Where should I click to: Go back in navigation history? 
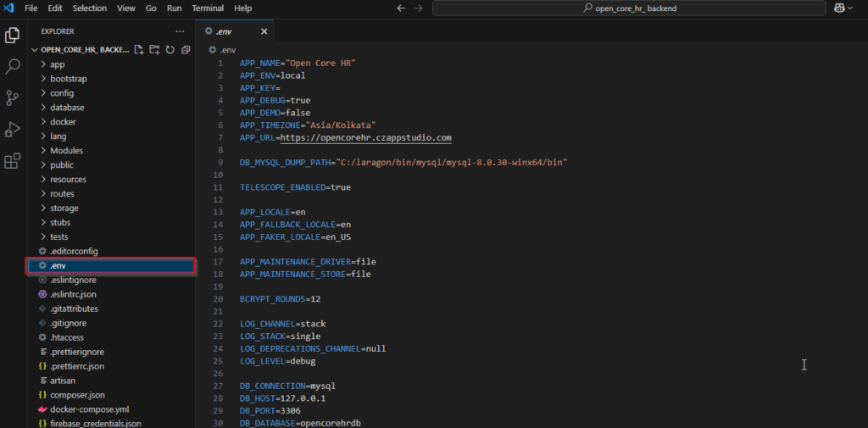pos(401,8)
